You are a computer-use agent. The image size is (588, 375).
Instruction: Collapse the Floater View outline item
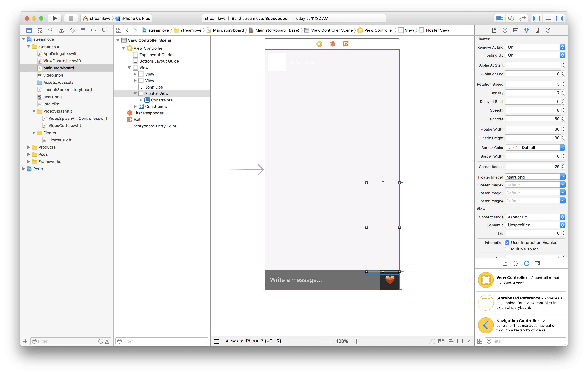(x=135, y=93)
